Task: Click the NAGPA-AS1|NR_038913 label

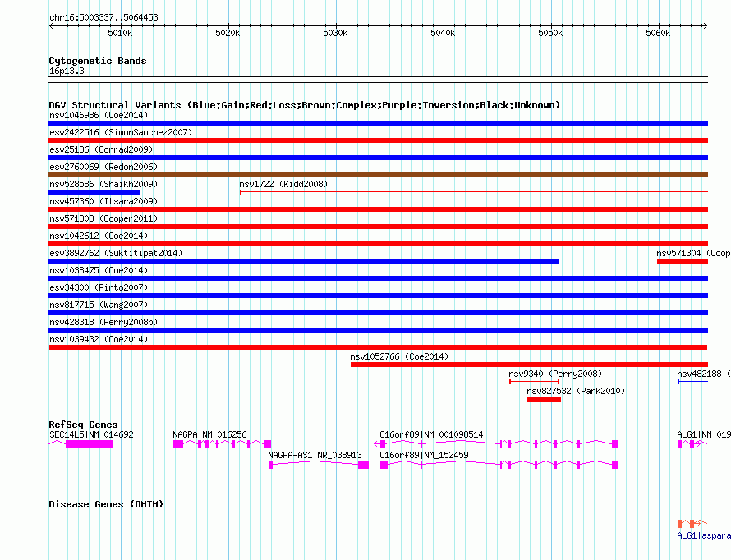Action: coord(315,455)
